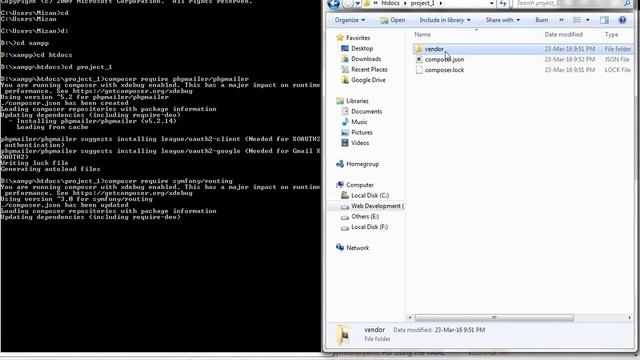Open Explorer help icon
640x360 pixels.
pyautogui.click(x=622, y=20)
